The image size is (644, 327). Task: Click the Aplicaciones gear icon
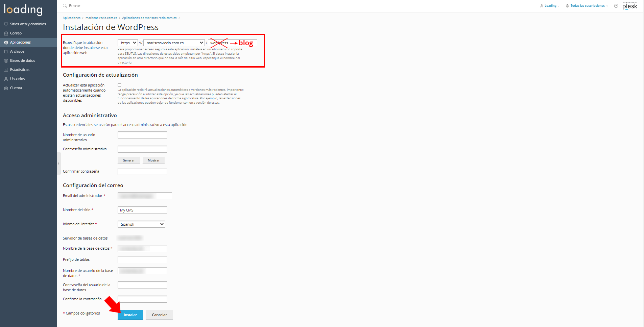click(6, 43)
